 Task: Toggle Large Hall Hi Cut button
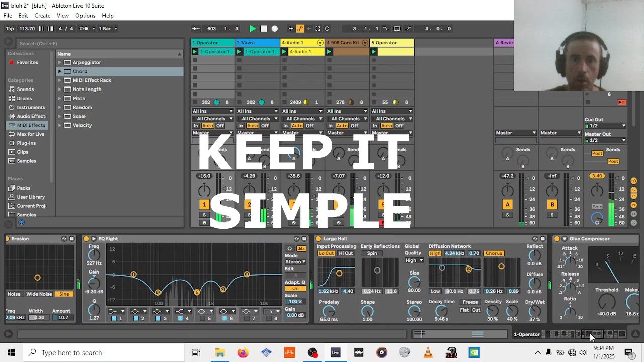coord(346,253)
